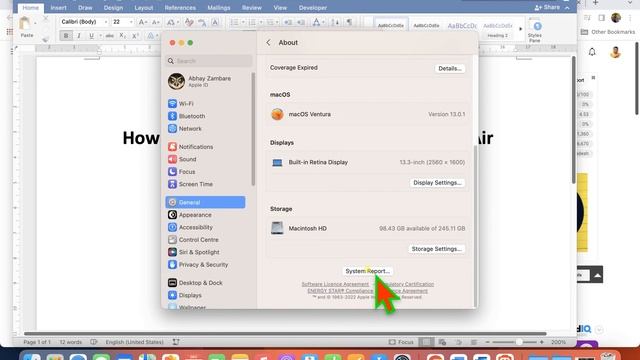Screen dimensions: 640x360
Task: Collapse the Word ribbon chevron near Share
Action: coord(567,8)
